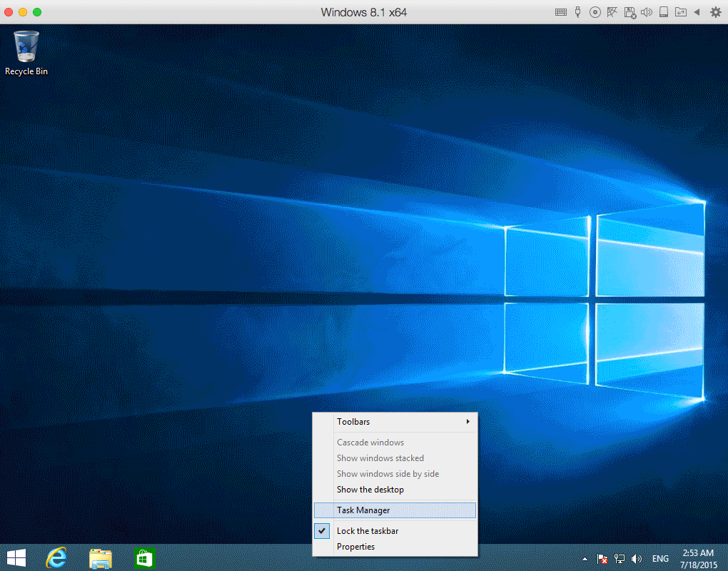Viewport: 728px width, 571px height.
Task: Click the sound output icon in VM toolbar
Action: (647, 12)
